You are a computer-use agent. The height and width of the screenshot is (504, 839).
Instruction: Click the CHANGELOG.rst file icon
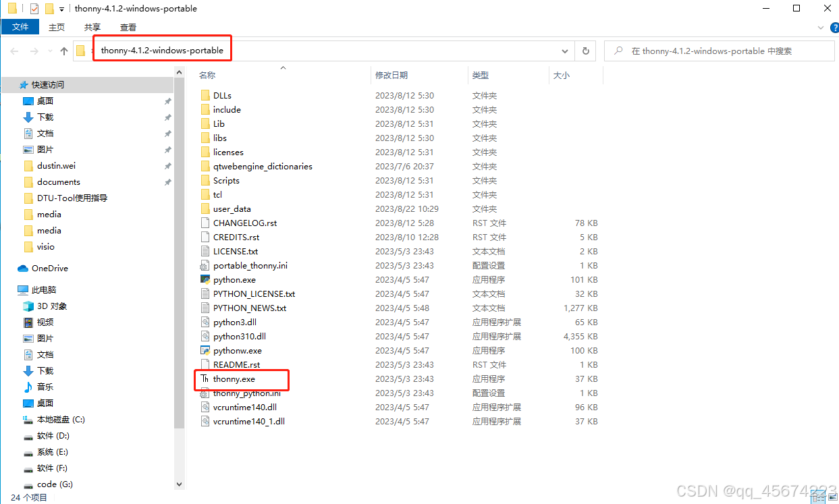[205, 223]
